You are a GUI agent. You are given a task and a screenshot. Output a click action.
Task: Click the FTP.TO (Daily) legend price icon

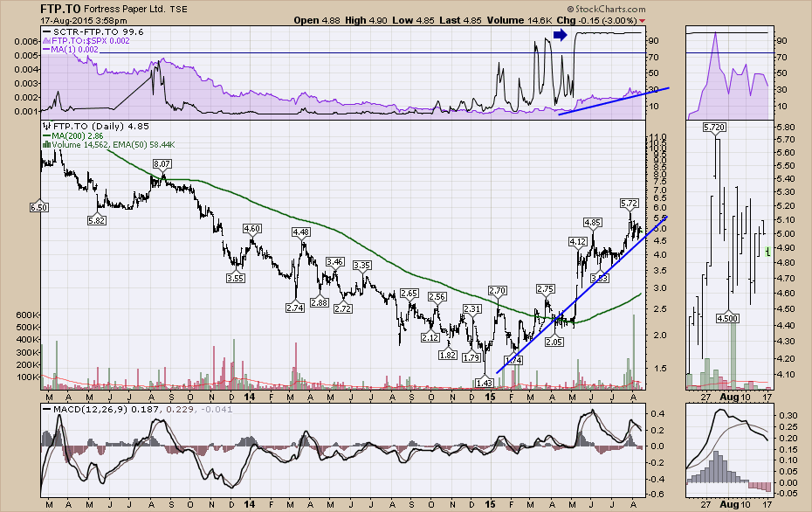coord(46,125)
